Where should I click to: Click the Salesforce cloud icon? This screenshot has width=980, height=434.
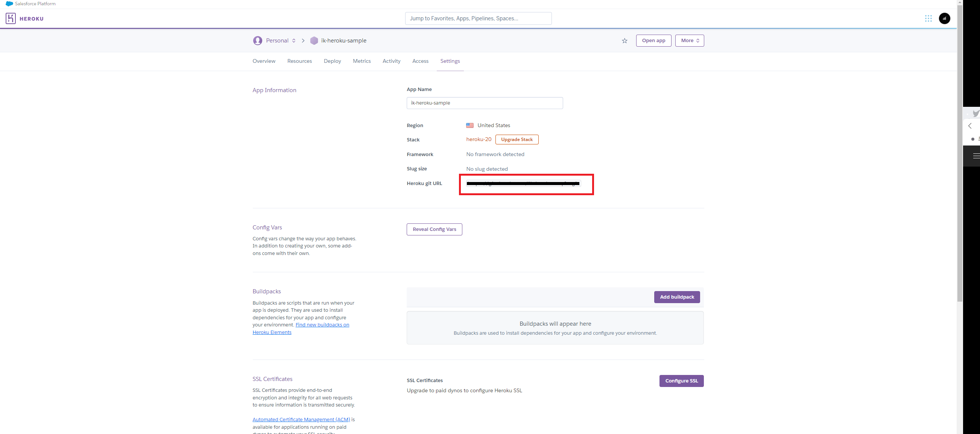(x=9, y=4)
